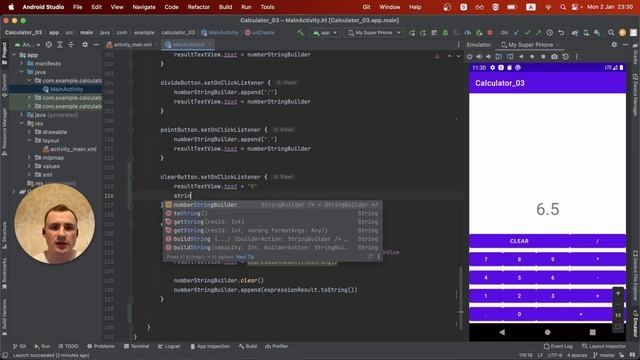This screenshot has height=360, width=640.
Task: Open the File menu
Action: point(77,7)
